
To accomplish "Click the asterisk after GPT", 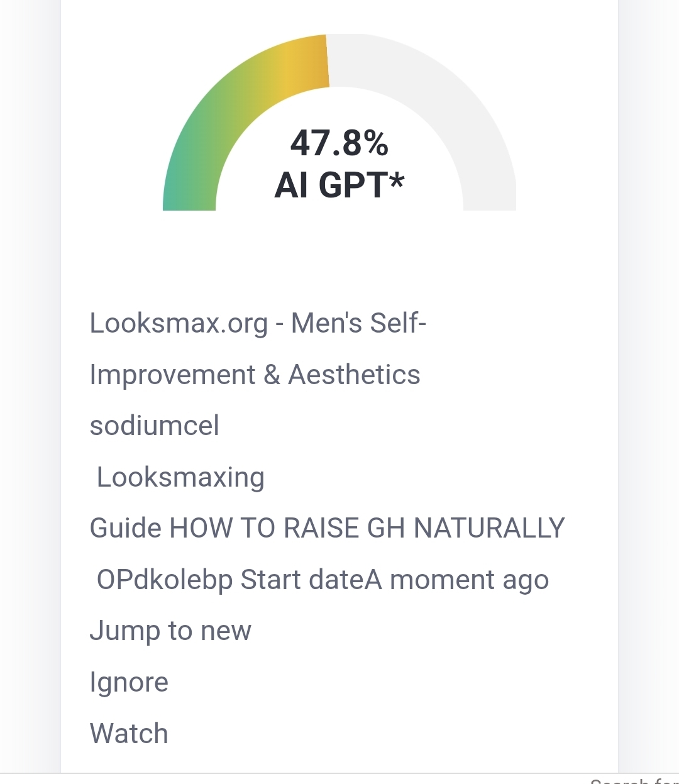I will click(397, 182).
